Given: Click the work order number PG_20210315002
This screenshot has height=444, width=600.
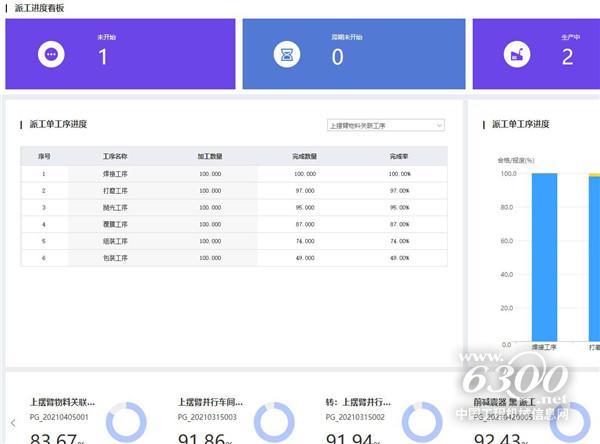Looking at the screenshot, I should tap(355, 417).
